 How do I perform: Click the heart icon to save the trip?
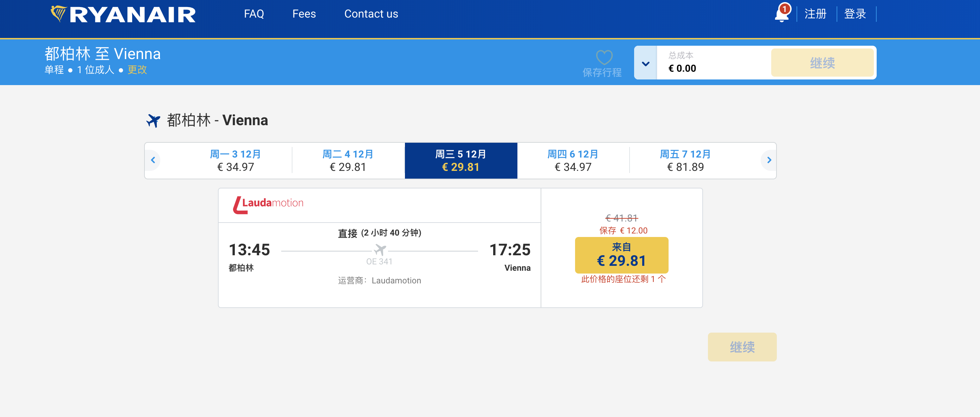(x=604, y=57)
